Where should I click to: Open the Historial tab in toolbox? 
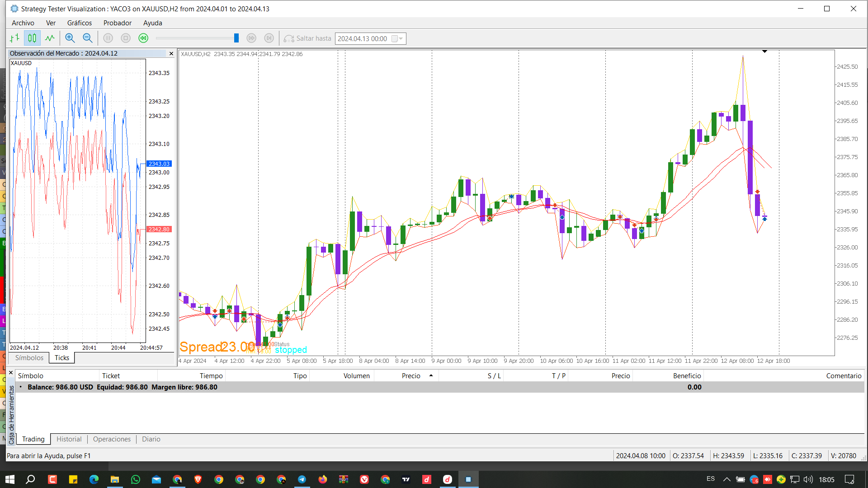click(69, 439)
